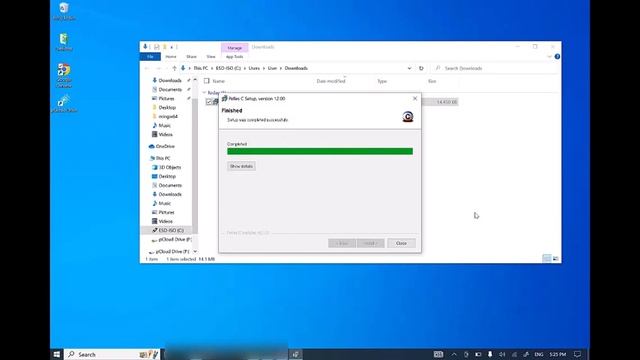Switch Explorer to the large icons view icon
640x360 pixels.
point(556,258)
